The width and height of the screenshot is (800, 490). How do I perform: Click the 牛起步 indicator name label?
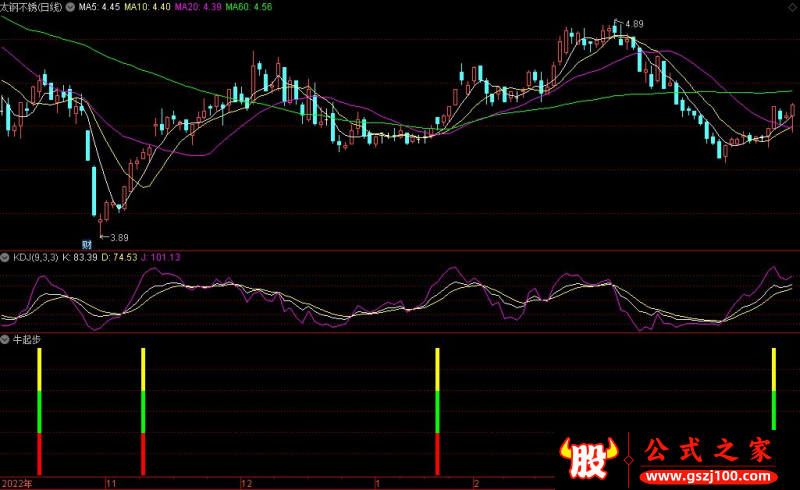26,340
